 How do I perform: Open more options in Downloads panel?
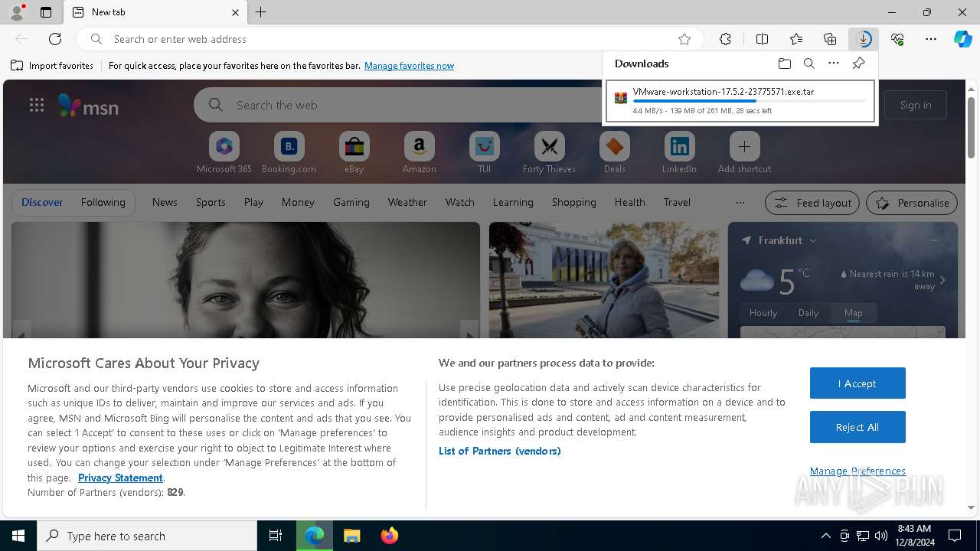click(x=834, y=64)
